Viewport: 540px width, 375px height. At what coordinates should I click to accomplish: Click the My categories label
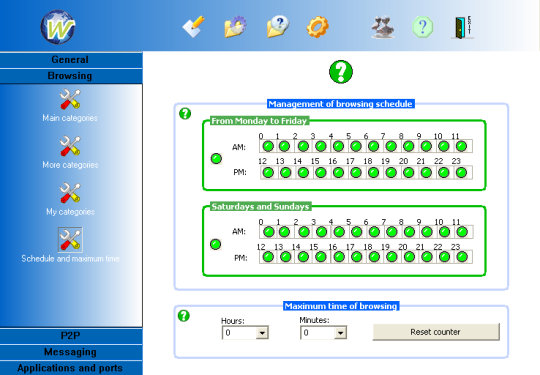(70, 212)
